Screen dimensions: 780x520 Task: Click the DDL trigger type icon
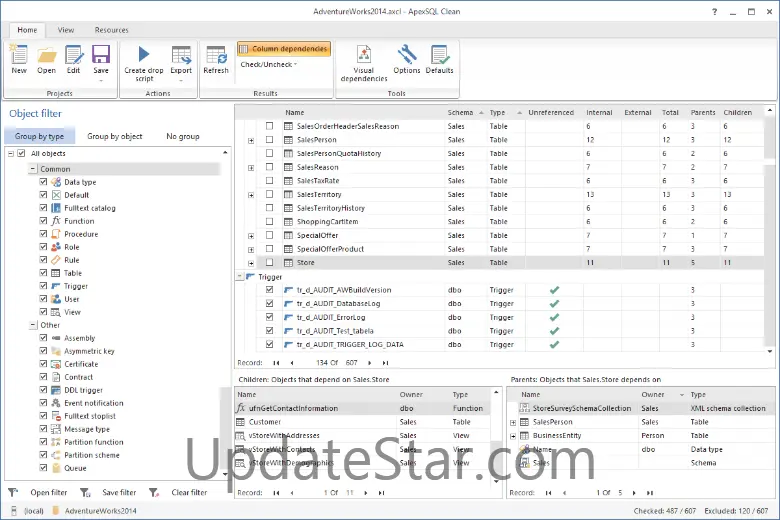point(56,390)
